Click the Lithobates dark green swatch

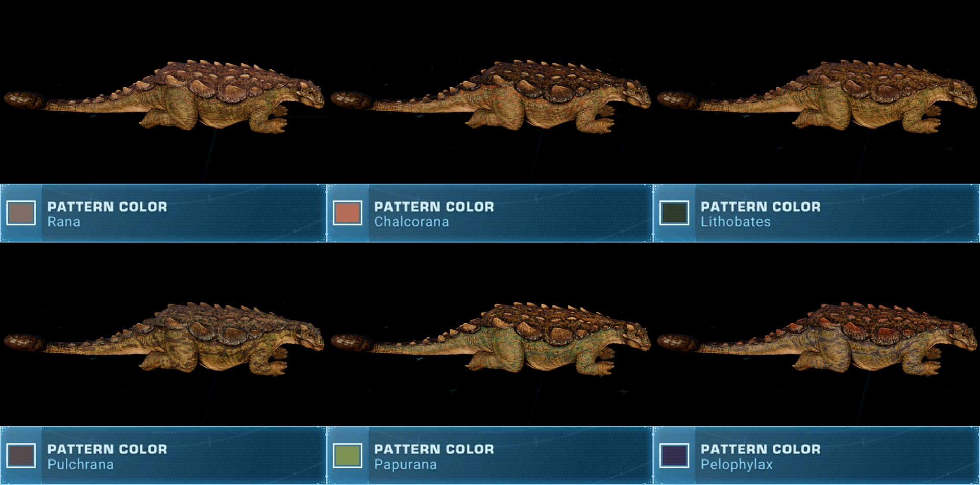(x=674, y=213)
